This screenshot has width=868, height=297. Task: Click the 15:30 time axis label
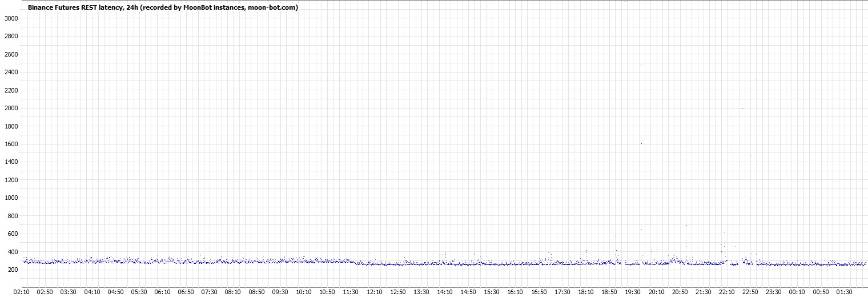[492, 292]
